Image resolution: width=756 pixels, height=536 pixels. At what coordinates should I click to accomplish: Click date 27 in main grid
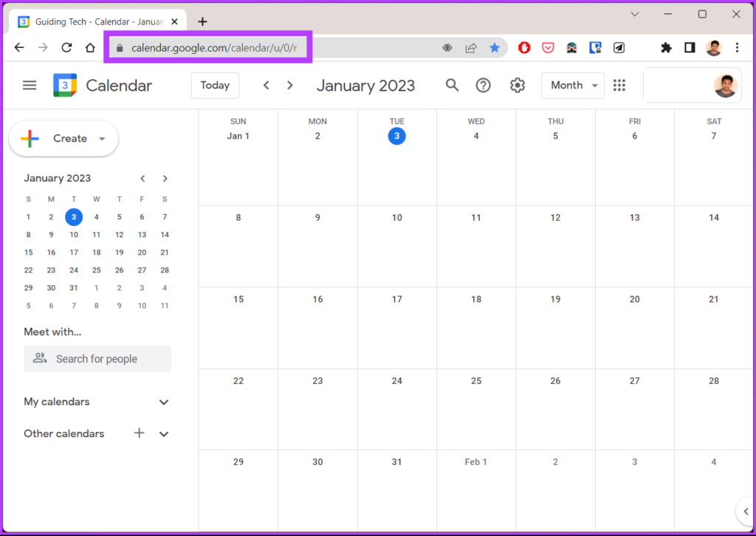pos(634,380)
